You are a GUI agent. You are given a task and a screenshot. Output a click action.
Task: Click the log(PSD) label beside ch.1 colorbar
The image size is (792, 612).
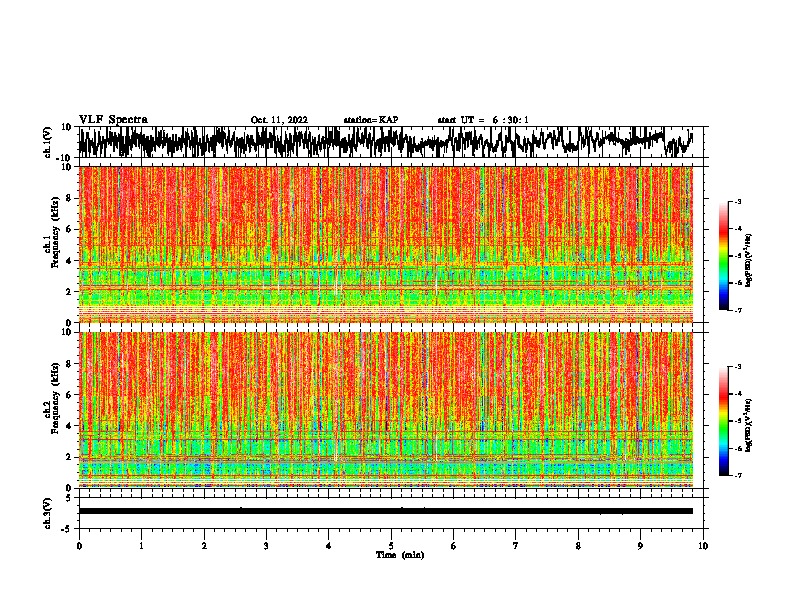click(x=748, y=261)
